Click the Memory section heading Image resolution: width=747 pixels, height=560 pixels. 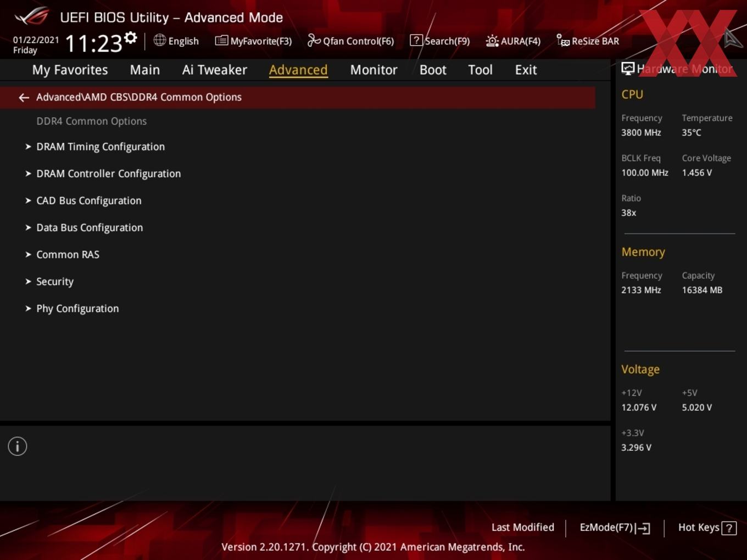[x=643, y=252]
